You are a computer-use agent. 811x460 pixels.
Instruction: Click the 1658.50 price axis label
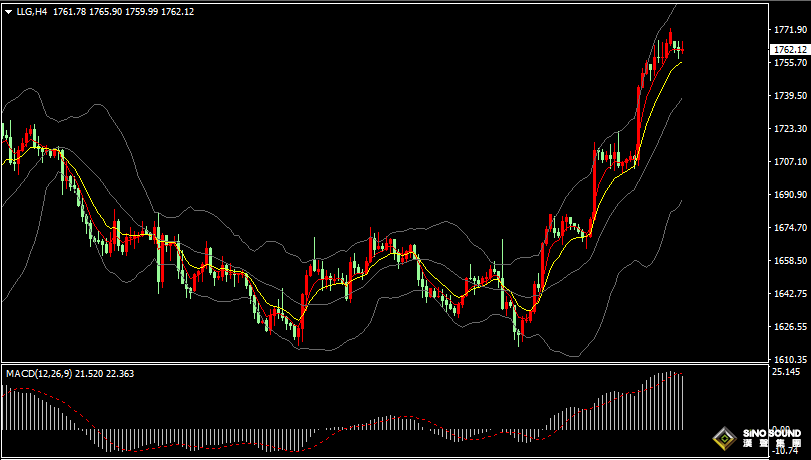(x=789, y=261)
